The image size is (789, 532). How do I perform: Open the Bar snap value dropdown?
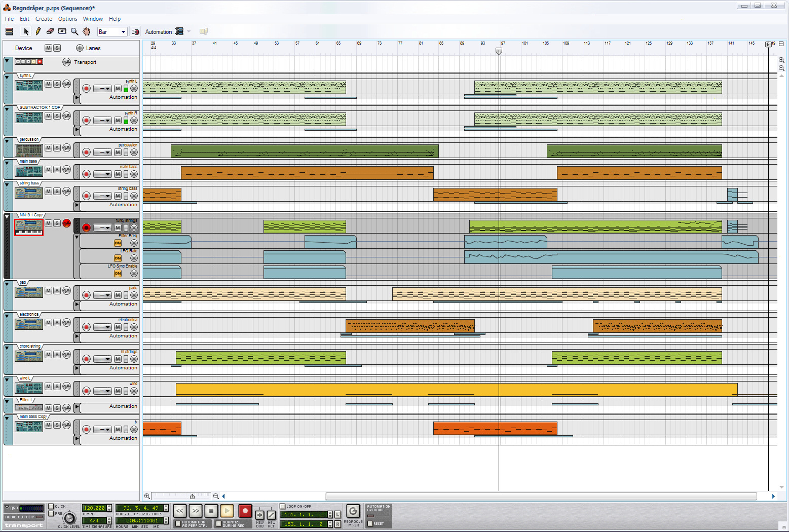coord(112,32)
